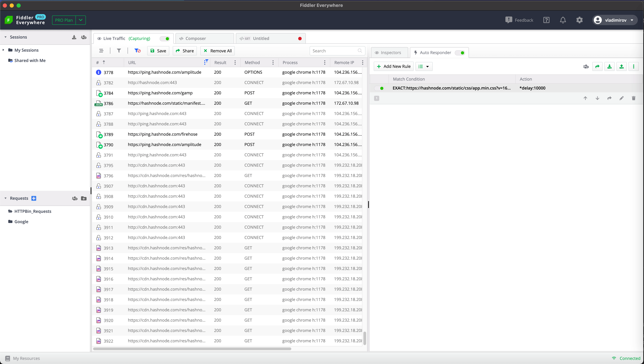Open the Method column options menu
Viewport: 644px width, 364px height.
(273, 63)
